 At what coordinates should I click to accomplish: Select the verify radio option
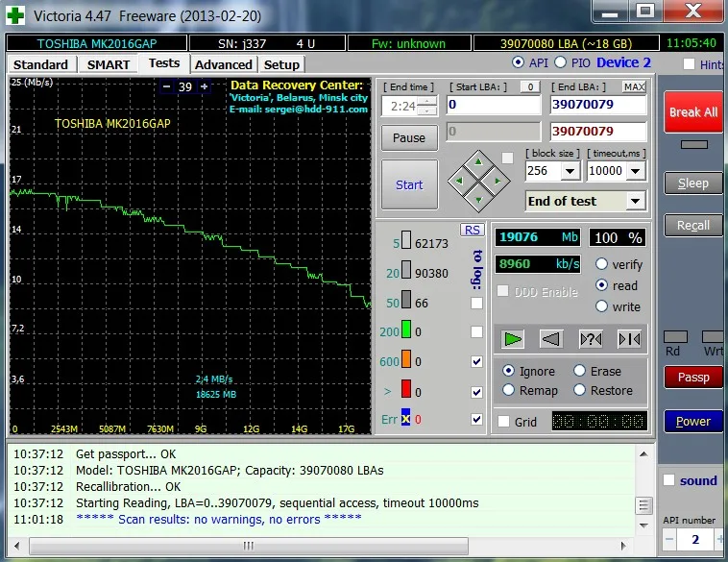(x=602, y=264)
